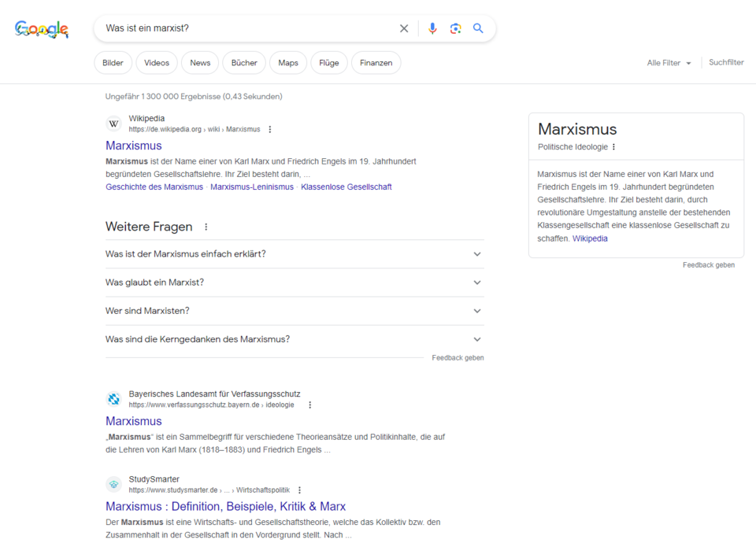The width and height of the screenshot is (756, 547).
Task: Switch to the News tab
Action: (x=199, y=62)
